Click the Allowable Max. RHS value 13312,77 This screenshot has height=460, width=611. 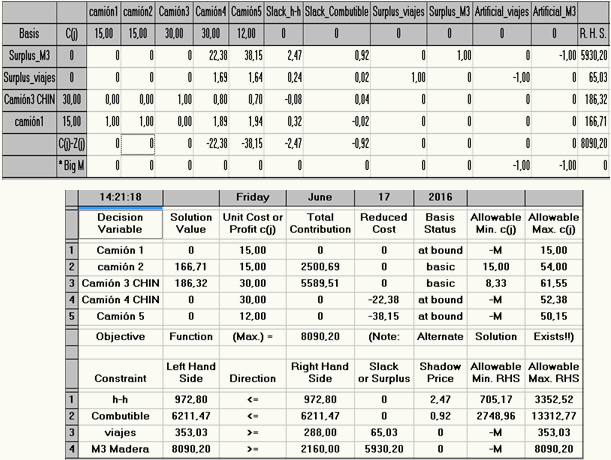554,416
